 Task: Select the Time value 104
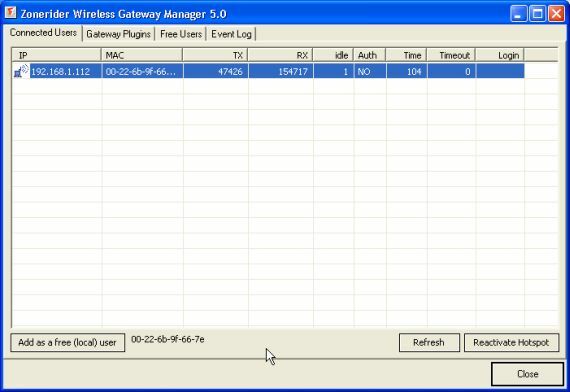coord(407,72)
